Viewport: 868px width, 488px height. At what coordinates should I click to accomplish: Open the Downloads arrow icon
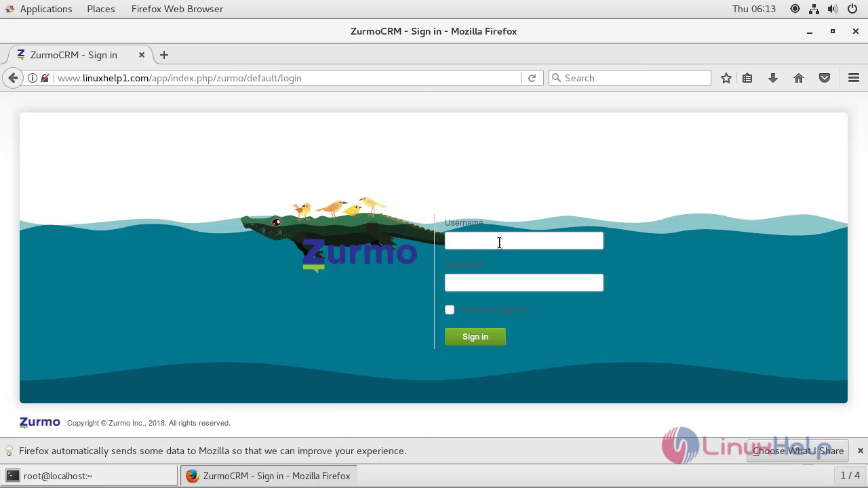click(773, 78)
